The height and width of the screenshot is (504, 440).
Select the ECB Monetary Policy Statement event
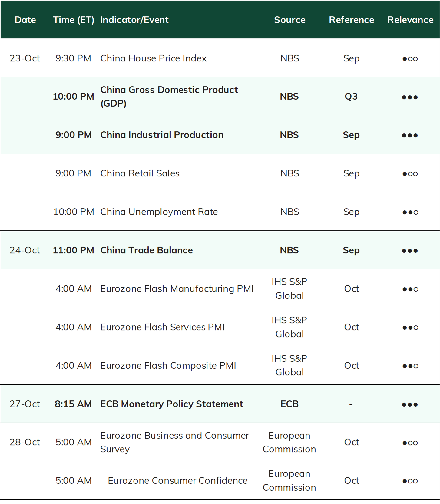coord(172,404)
